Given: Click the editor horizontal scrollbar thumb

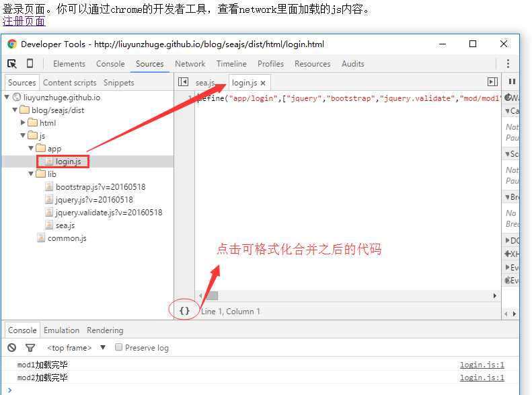Looking at the screenshot, I should [212, 296].
